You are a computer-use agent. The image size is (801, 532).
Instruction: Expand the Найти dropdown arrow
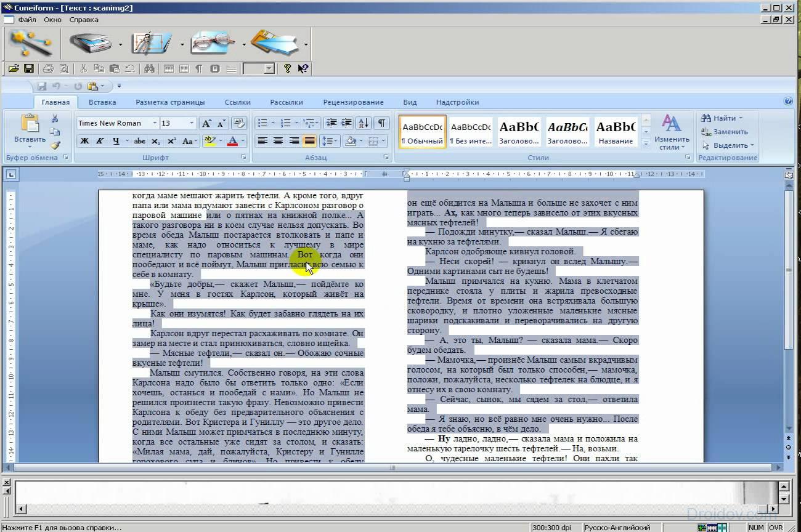741,118
